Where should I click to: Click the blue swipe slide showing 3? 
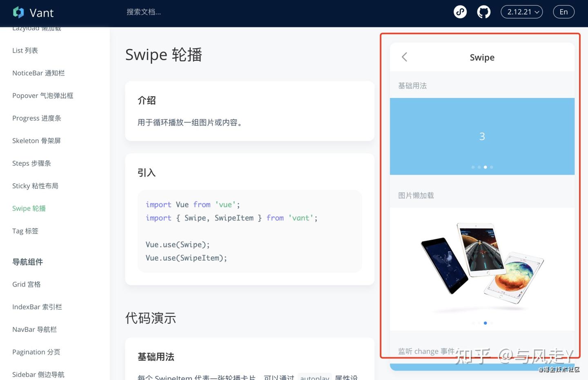coord(482,136)
